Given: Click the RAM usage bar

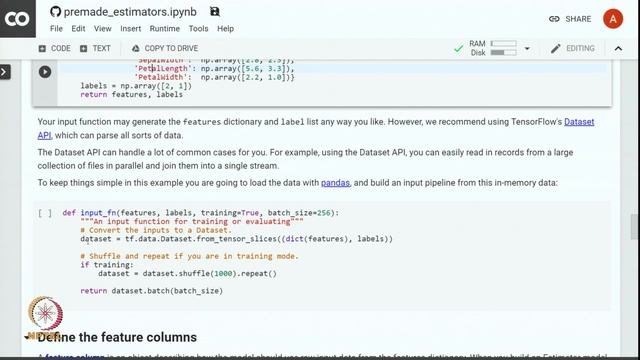Looking at the screenshot, I should pyautogui.click(x=503, y=43).
